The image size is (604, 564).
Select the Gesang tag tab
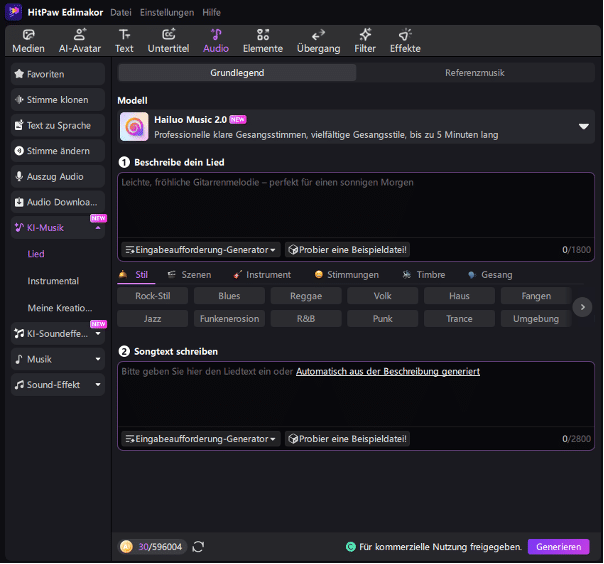[490, 275]
